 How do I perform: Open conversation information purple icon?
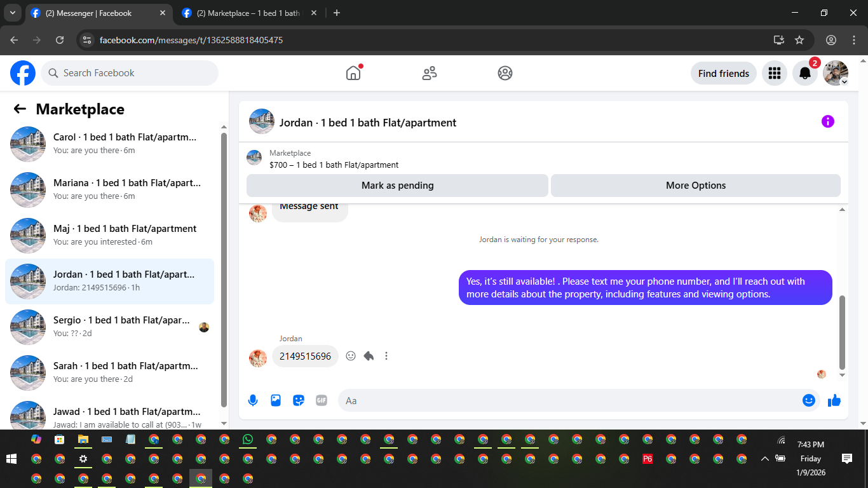[x=827, y=121]
